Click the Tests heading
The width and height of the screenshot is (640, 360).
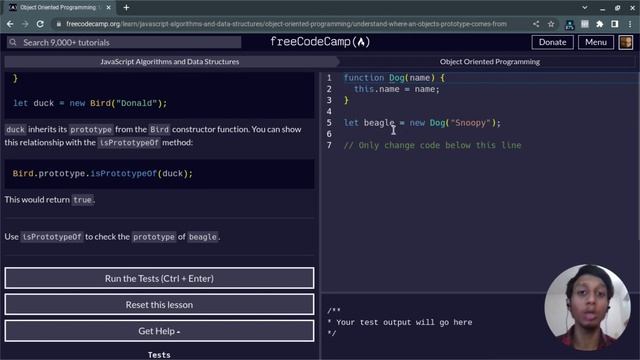pyautogui.click(x=159, y=355)
